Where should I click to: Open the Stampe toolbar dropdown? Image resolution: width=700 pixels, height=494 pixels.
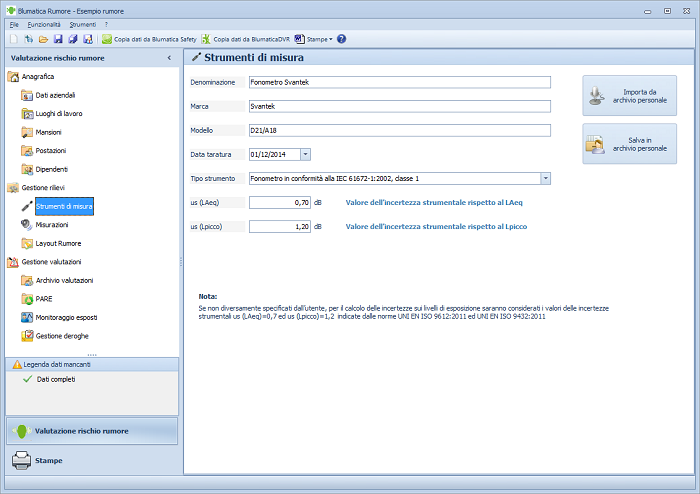pos(320,39)
